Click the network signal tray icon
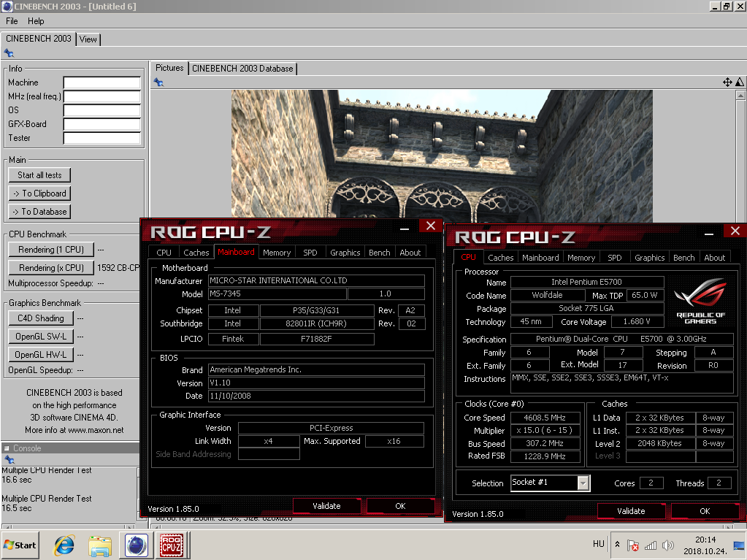Screen dimensions: 747x560 point(651,545)
